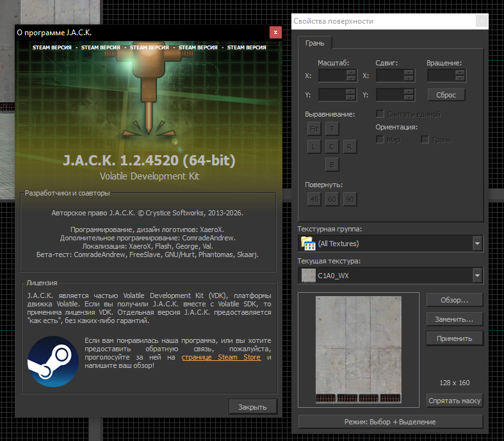The height and width of the screenshot is (441, 504).
Task: Increase Сдвиг X spinner value
Action: pos(409,72)
